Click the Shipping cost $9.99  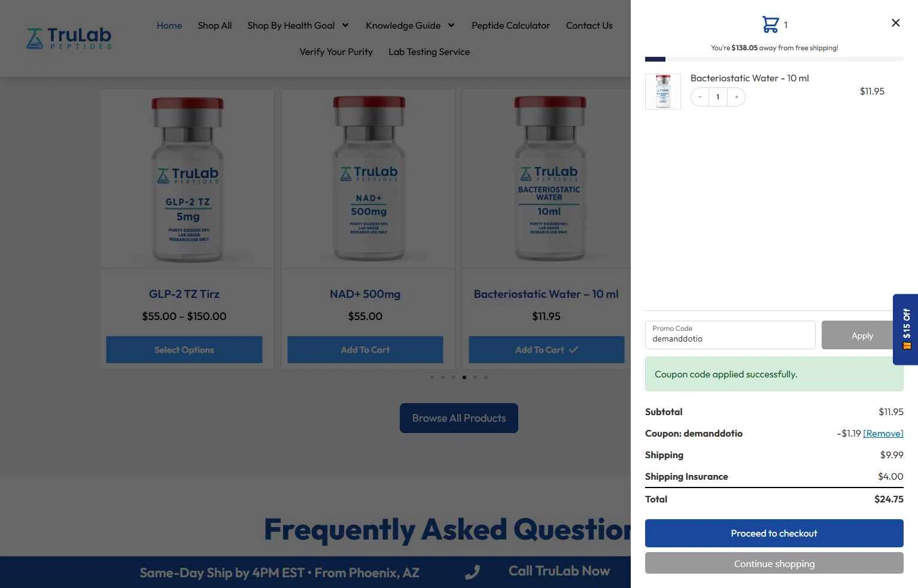point(892,455)
